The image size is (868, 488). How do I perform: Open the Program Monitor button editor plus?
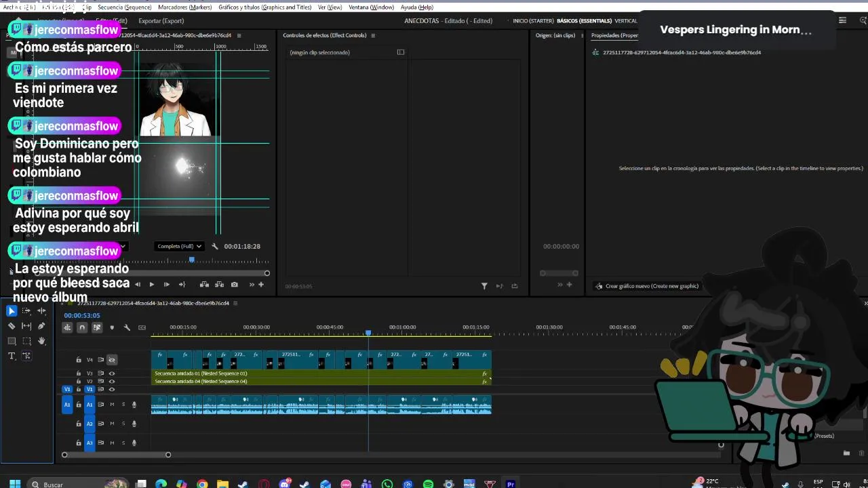261,285
